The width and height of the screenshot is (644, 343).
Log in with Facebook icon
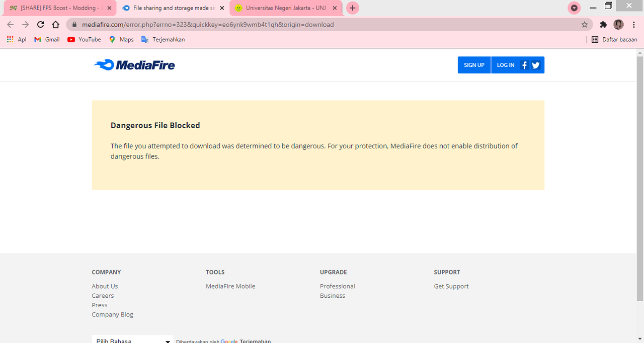524,65
